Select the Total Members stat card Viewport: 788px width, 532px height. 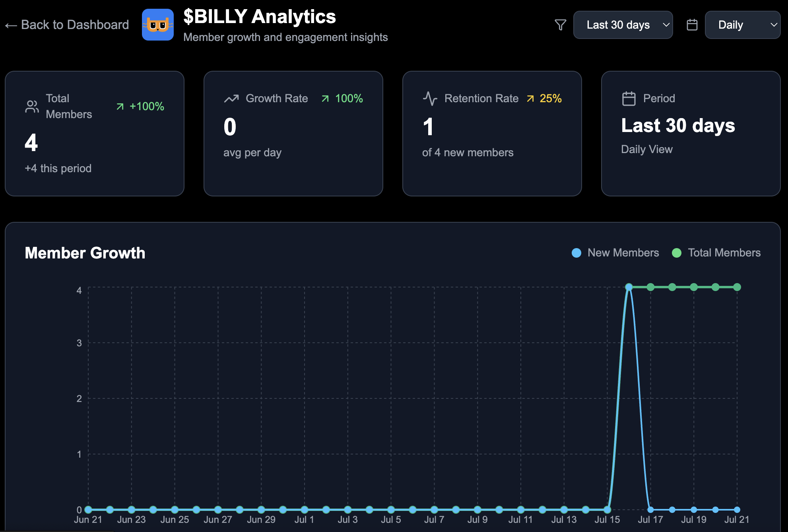coord(94,134)
